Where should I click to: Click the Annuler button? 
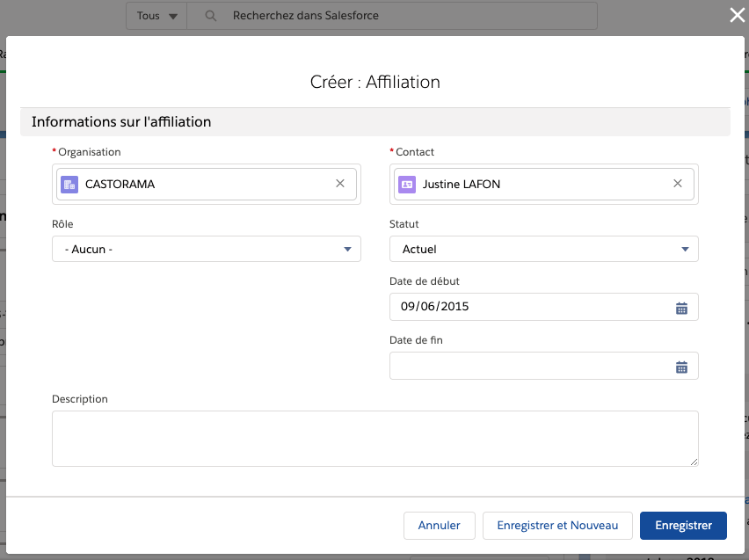pyautogui.click(x=439, y=526)
